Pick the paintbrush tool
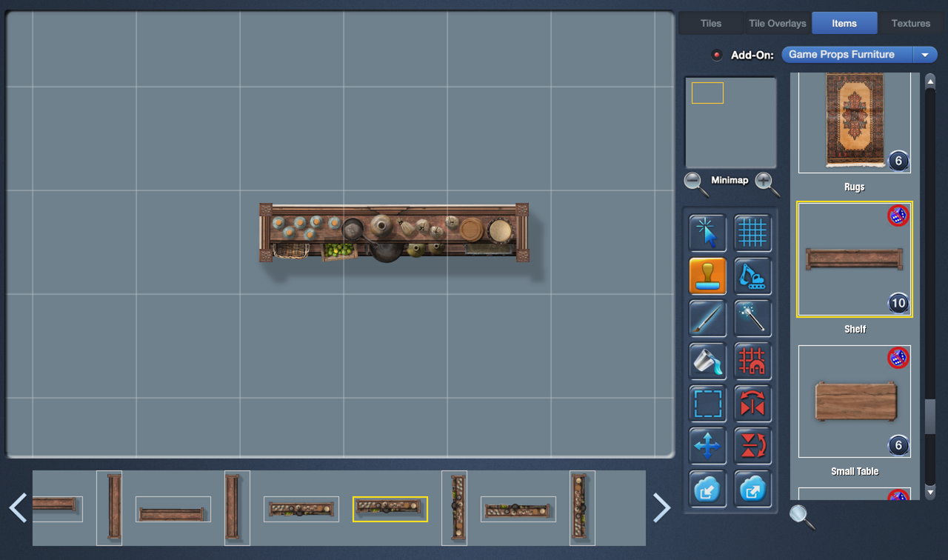 click(707, 319)
